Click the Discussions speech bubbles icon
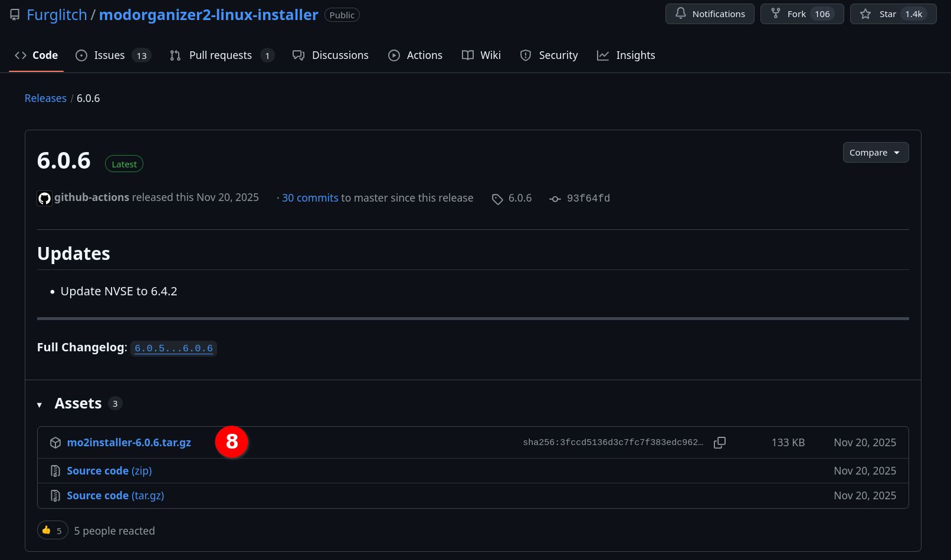 299,55
